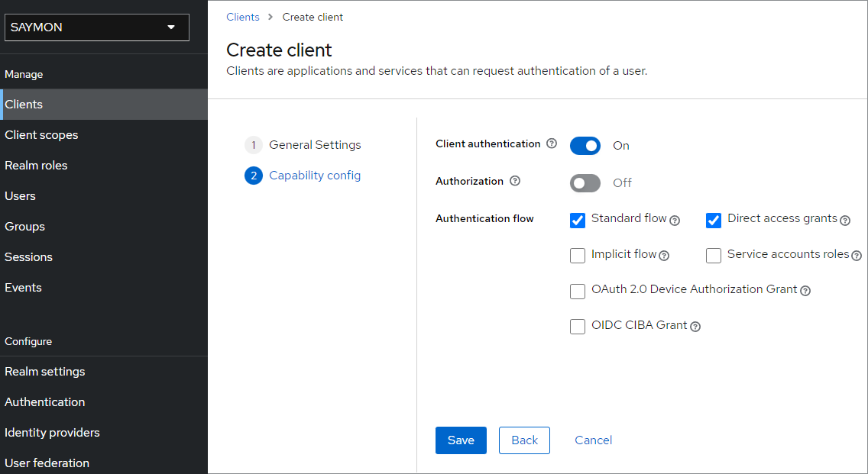Open Groups in sidebar
Viewport: 868px width, 474px height.
point(103,226)
